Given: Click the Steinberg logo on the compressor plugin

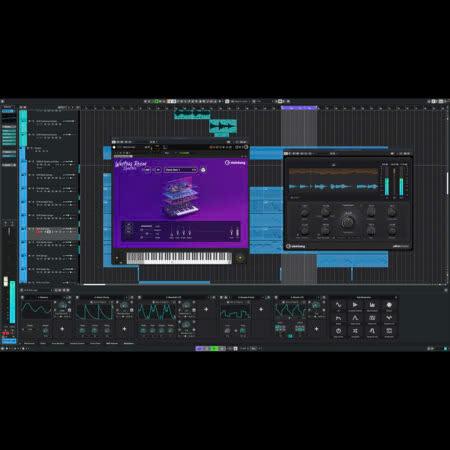Looking at the screenshot, I should point(296,246).
